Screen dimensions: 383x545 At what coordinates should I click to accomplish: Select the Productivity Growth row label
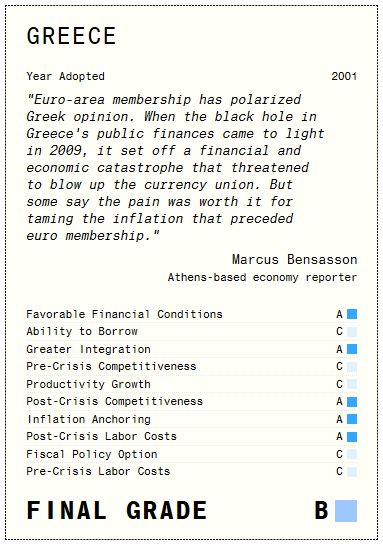[x=89, y=384]
